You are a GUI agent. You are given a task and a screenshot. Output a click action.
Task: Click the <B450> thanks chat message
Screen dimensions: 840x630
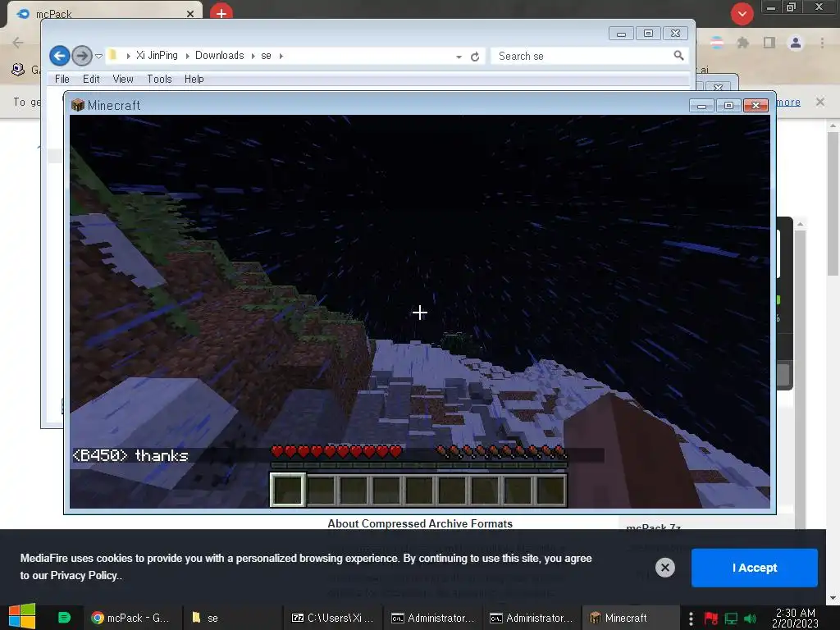click(130, 455)
